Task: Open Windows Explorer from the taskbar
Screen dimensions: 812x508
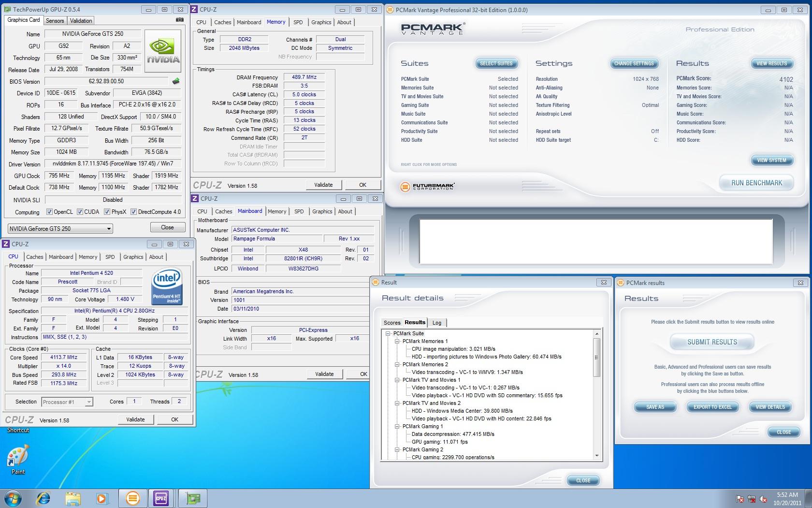Action: (73, 498)
